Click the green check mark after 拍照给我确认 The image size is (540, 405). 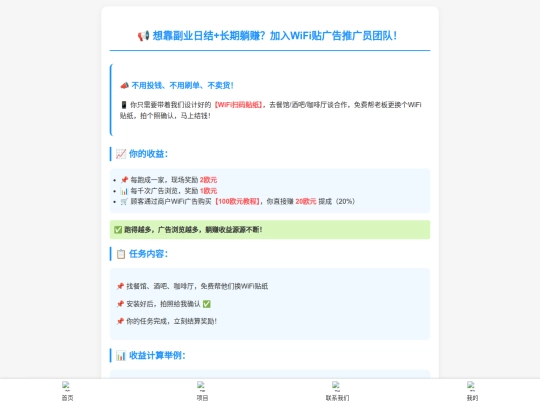207,304
